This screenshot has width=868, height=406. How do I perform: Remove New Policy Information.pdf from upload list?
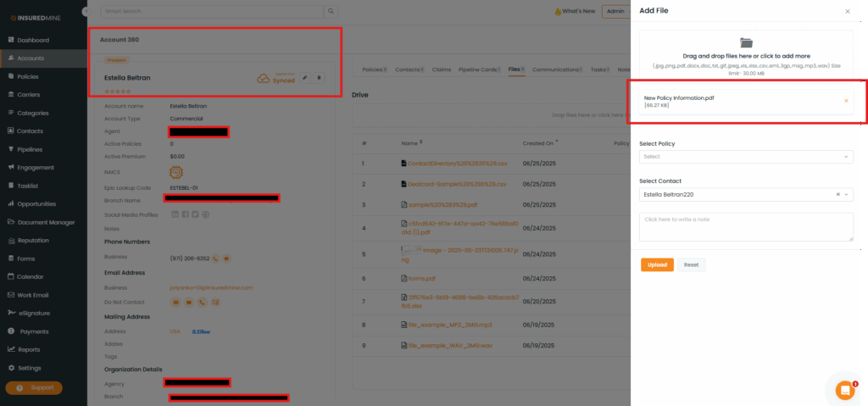pos(846,101)
